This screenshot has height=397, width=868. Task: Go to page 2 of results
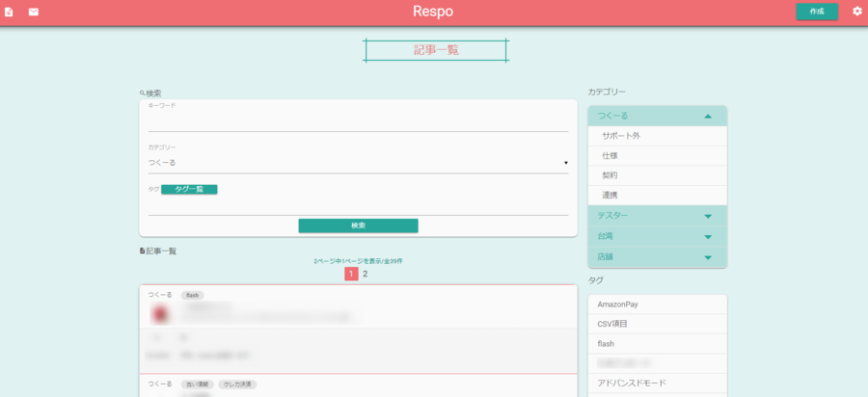(365, 274)
